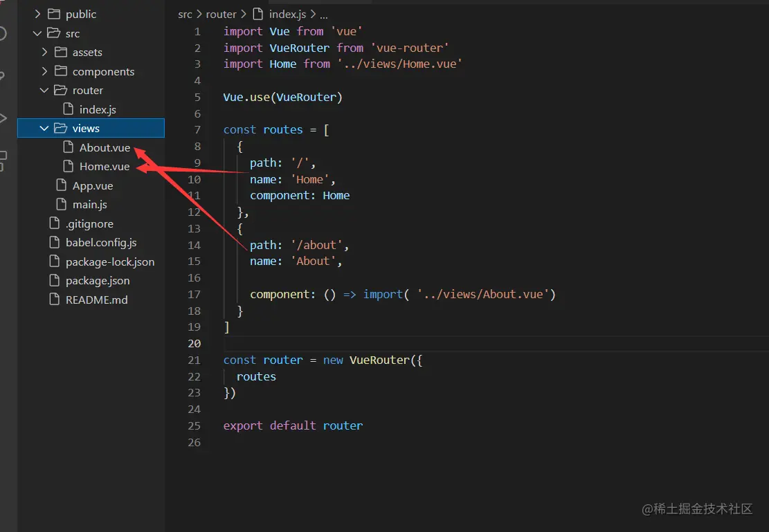Open index.js in the explorer tree
The image size is (769, 532).
tap(98, 110)
